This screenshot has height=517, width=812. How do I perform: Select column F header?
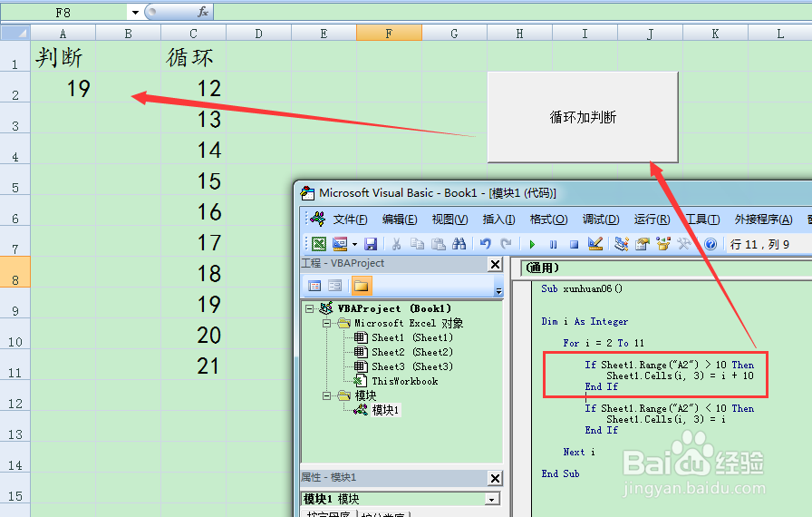(x=389, y=34)
